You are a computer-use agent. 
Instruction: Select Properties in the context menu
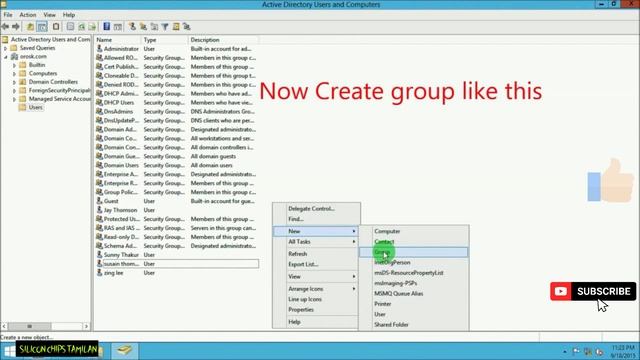(316, 309)
